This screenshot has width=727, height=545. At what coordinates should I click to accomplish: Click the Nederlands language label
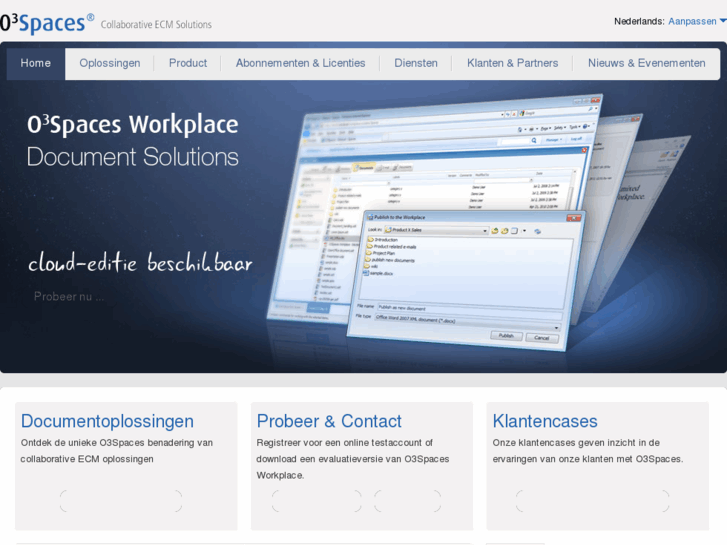[x=639, y=21]
